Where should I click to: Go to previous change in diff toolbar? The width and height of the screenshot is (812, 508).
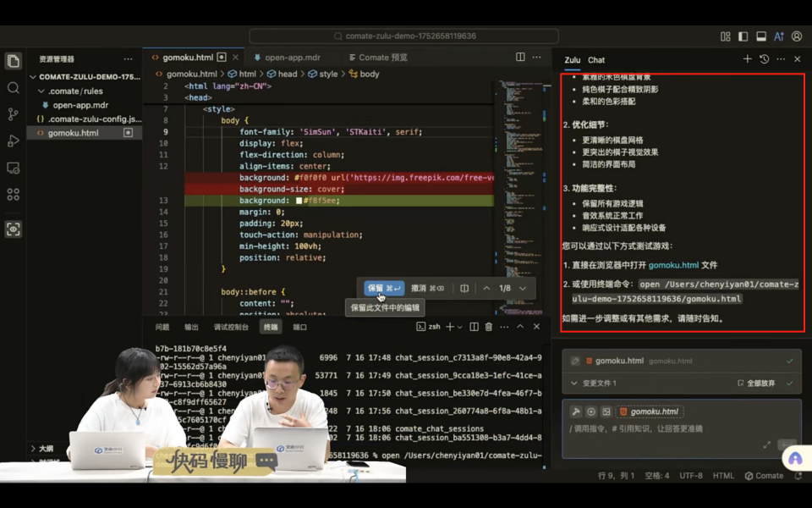point(487,288)
